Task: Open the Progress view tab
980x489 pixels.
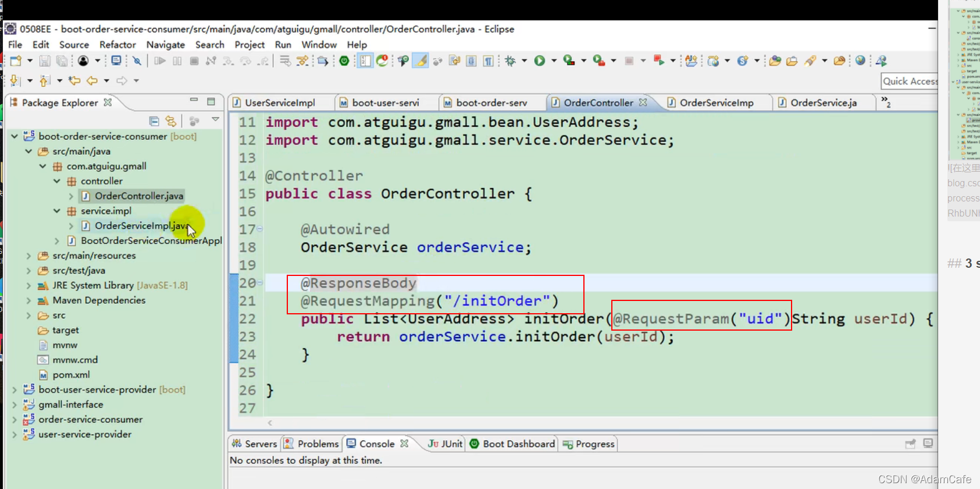Action: coord(589,444)
